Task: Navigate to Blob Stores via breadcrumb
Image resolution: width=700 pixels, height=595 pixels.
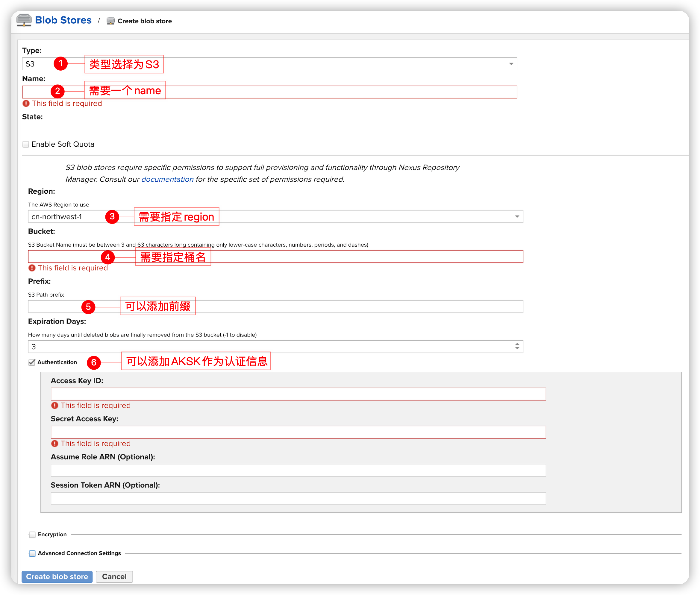Action: click(x=63, y=20)
